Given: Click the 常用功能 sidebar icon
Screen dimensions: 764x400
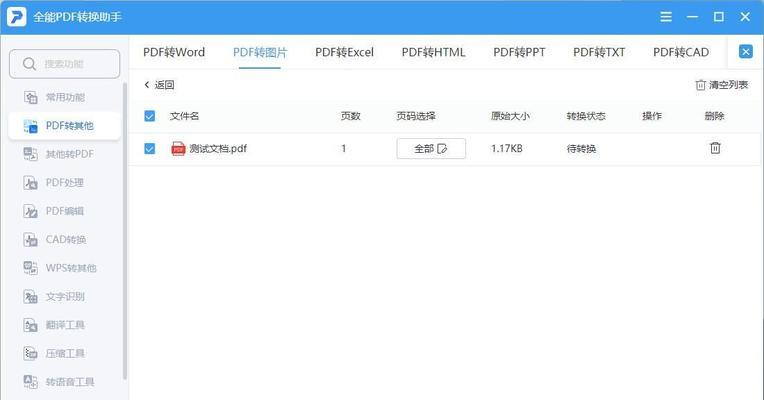Looking at the screenshot, I should pyautogui.click(x=30, y=97).
